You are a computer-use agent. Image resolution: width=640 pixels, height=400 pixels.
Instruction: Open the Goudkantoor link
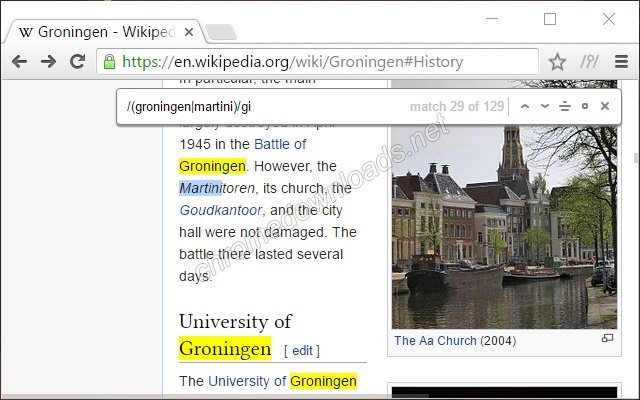point(220,210)
